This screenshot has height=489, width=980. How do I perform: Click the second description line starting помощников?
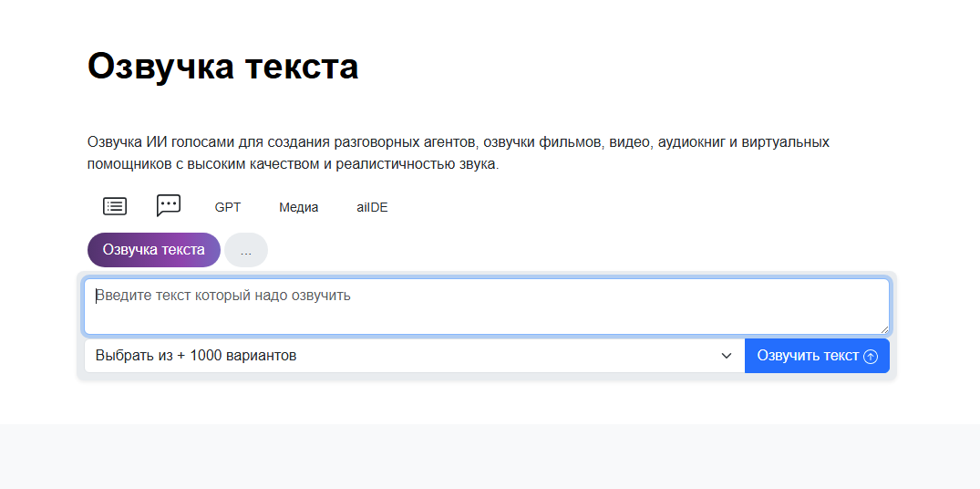[x=293, y=165]
